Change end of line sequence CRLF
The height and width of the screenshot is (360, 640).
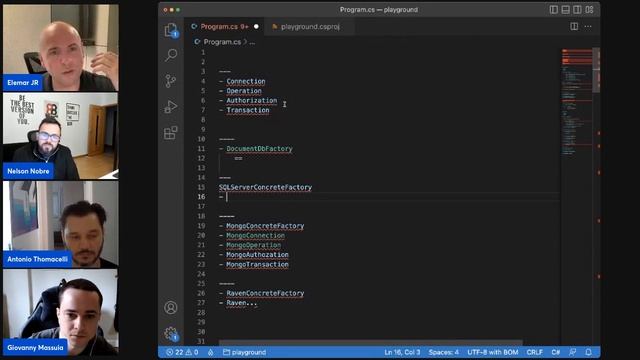point(534,352)
